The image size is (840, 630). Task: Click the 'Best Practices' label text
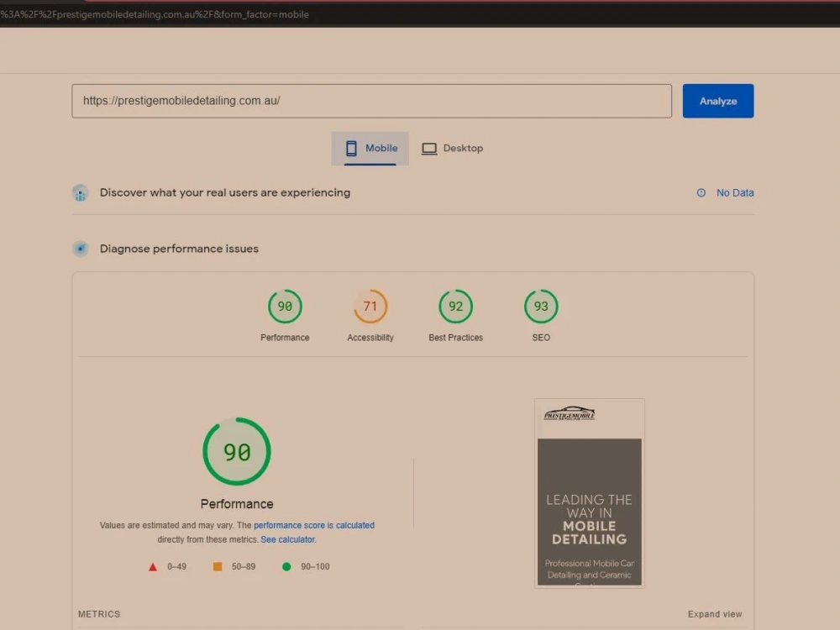(x=456, y=338)
